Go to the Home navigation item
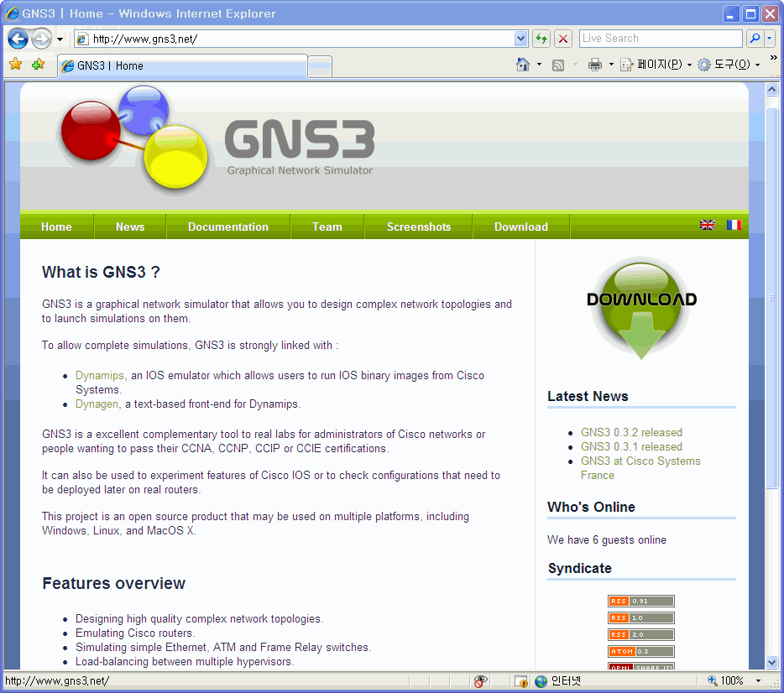The height and width of the screenshot is (693, 784). [x=56, y=227]
